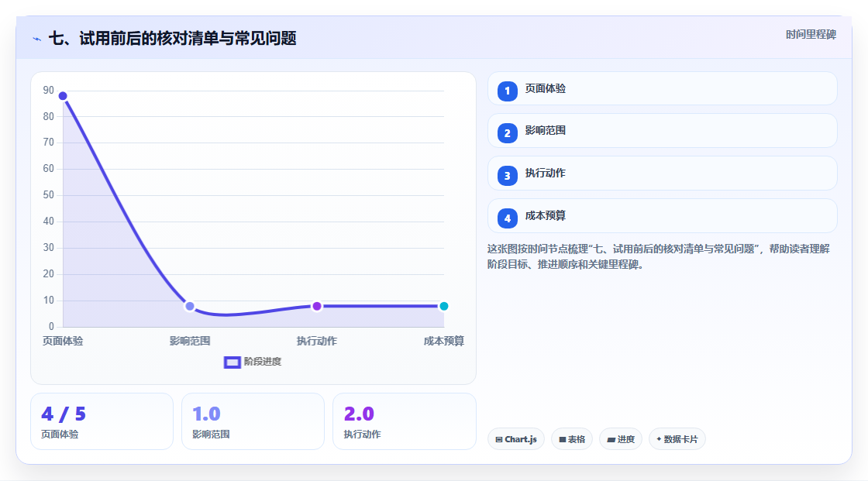Click numbered badge 3 for 执行动作

pyautogui.click(x=507, y=176)
